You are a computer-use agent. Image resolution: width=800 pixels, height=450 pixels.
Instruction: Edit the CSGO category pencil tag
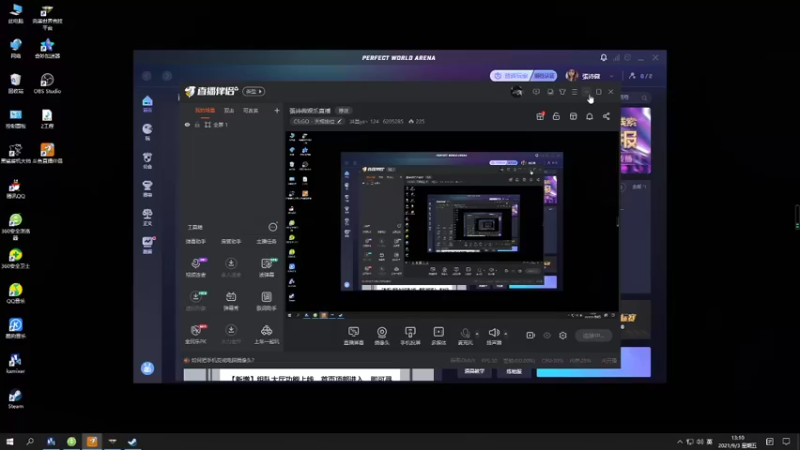(x=317, y=121)
